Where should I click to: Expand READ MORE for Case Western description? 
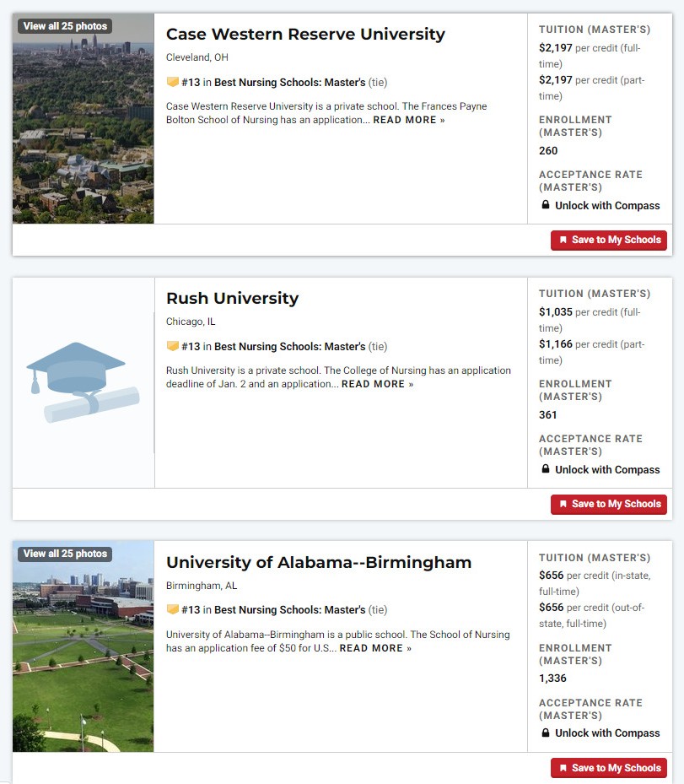[x=409, y=120]
